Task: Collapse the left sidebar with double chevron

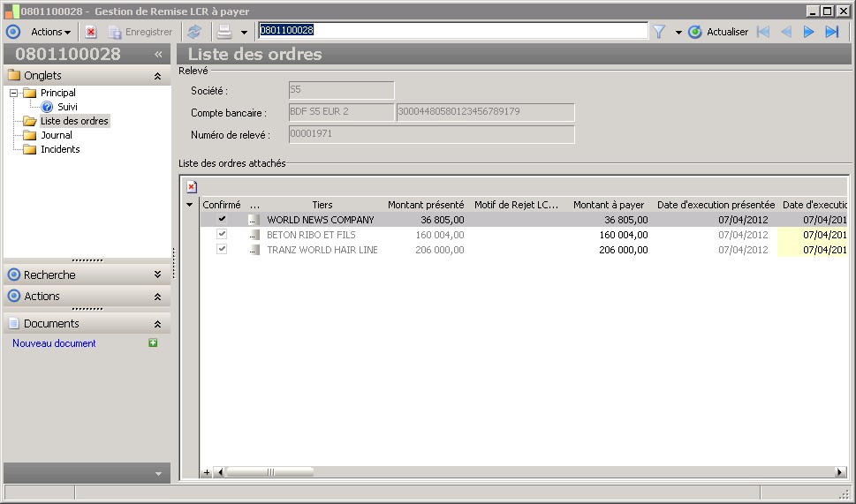Action: click(158, 54)
